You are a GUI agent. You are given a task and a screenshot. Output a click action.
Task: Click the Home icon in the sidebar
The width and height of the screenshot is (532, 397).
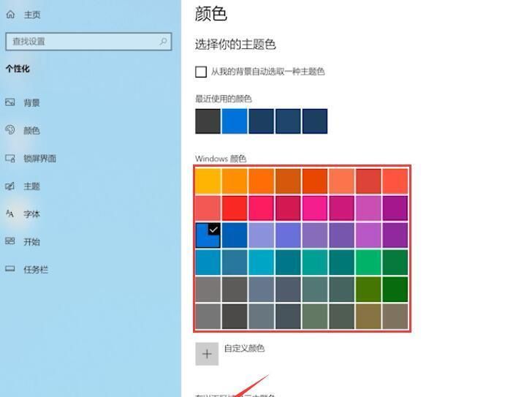[10, 14]
